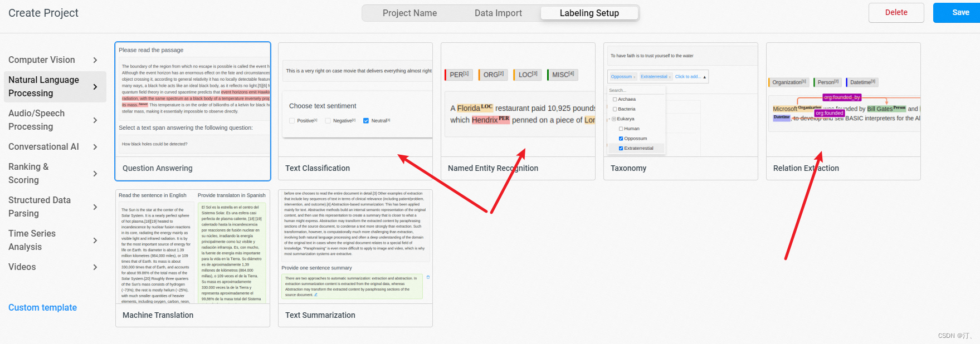The width and height of the screenshot is (980, 344).
Task: Select the PER entity label
Action: click(458, 75)
